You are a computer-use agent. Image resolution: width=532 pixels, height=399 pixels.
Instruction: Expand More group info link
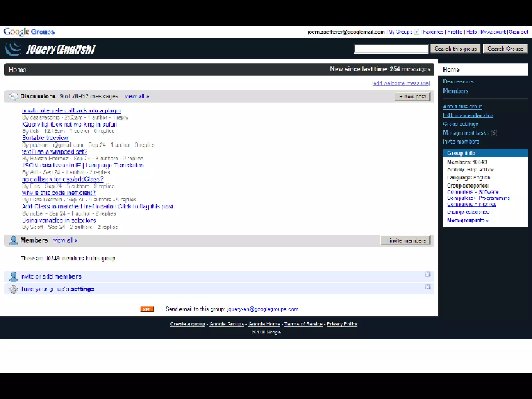pyautogui.click(x=468, y=220)
